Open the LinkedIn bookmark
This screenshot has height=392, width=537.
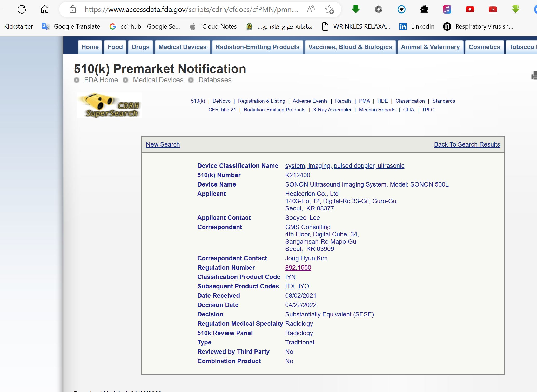tap(417, 26)
